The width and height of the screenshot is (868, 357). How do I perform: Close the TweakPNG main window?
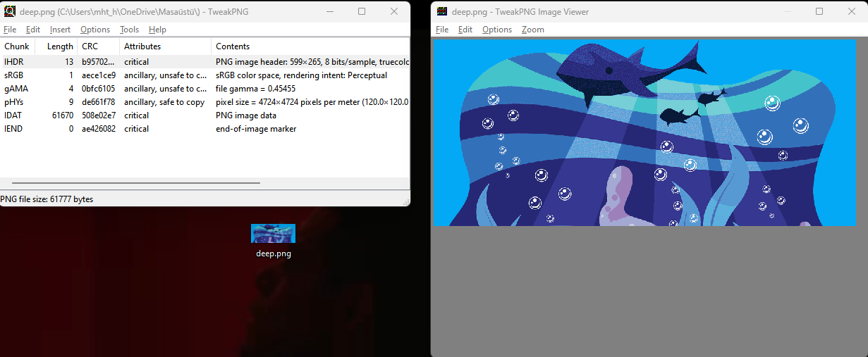[x=394, y=11]
